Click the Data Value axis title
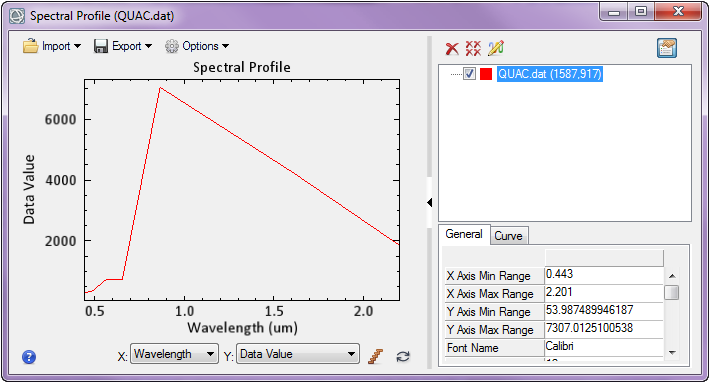 29,190
